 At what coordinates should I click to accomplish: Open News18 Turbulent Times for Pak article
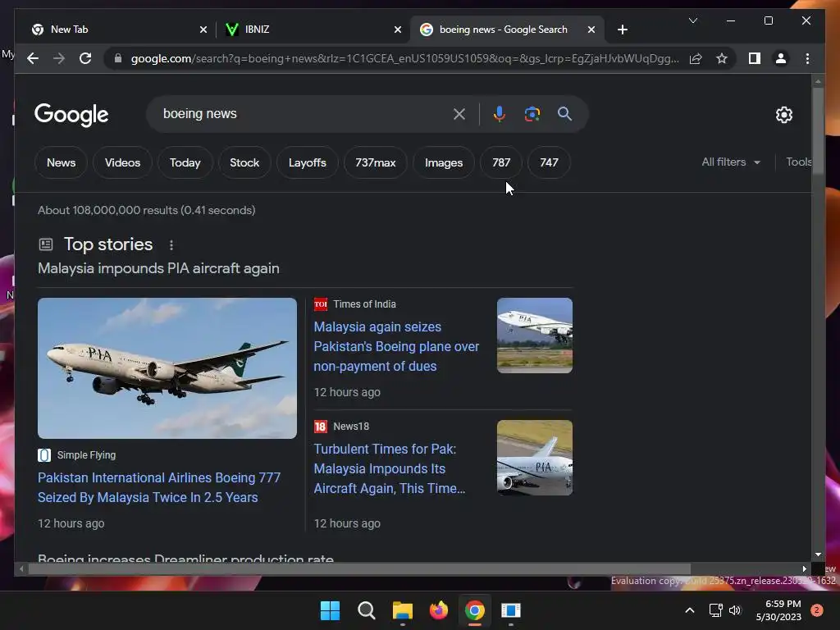[x=390, y=468]
